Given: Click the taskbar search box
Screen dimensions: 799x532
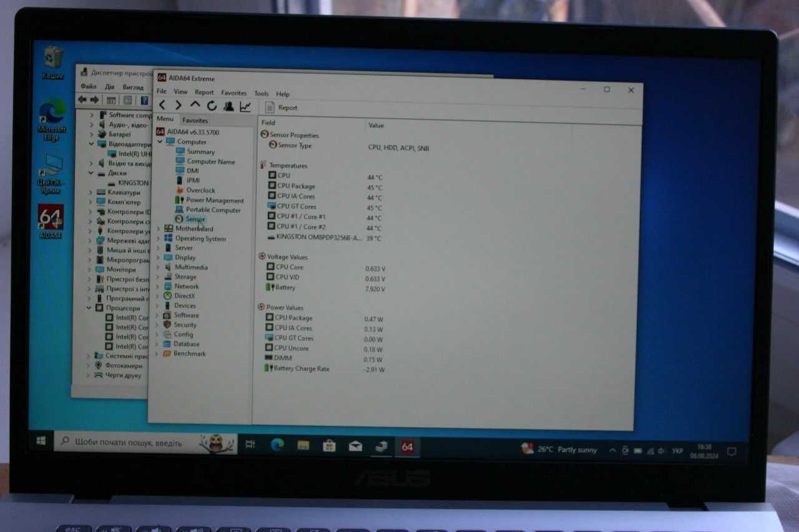Looking at the screenshot, I should pos(145,443).
